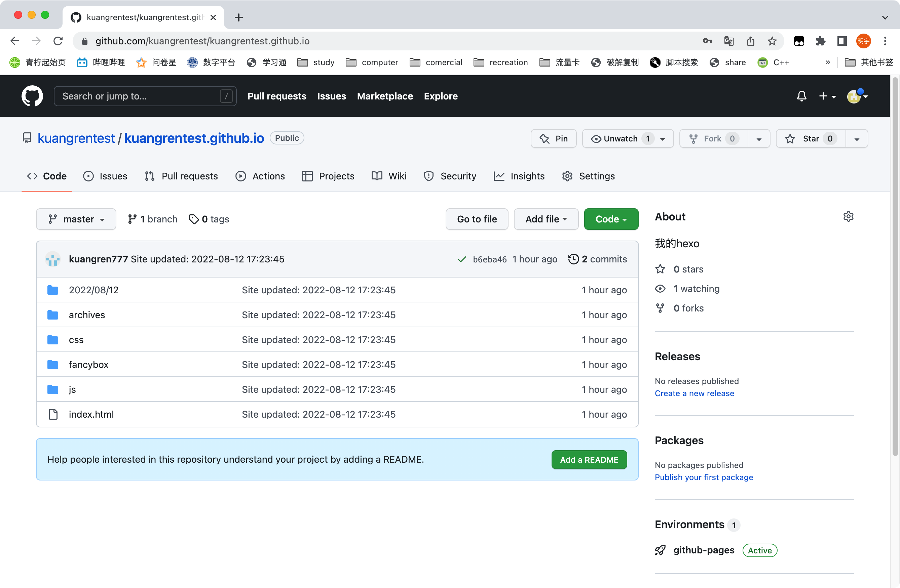
Task: Click the green commit status checkmark
Action: (461, 259)
